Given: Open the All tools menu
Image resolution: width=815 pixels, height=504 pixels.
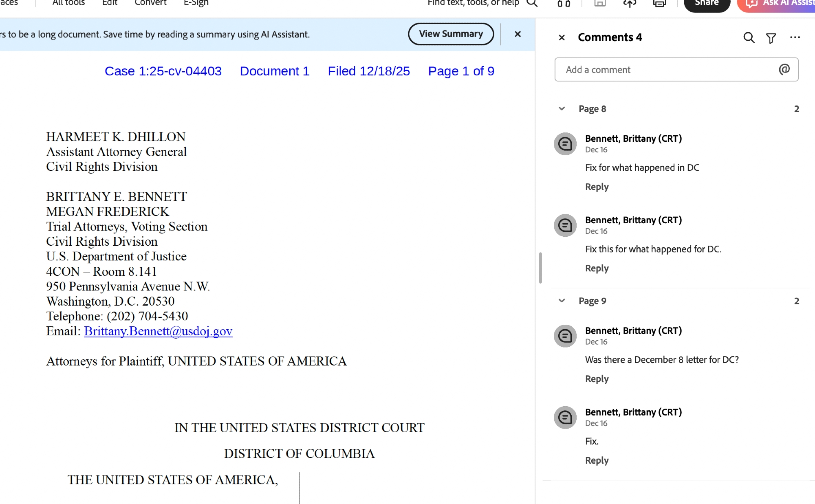Looking at the screenshot, I should [x=68, y=3].
